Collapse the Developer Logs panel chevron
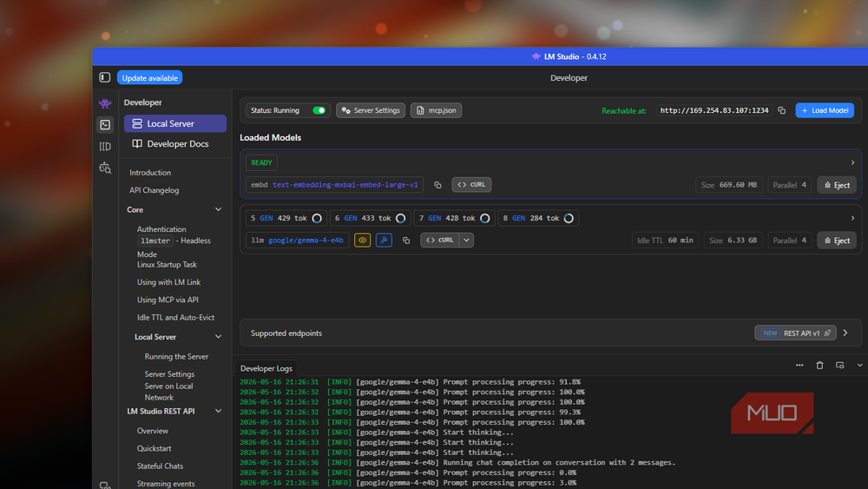Screen dimensions: 868x489 point(859,365)
